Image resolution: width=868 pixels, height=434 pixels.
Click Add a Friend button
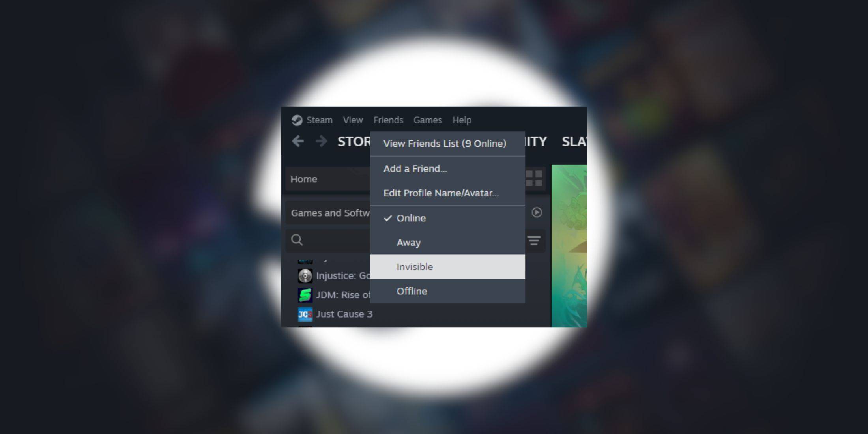pyautogui.click(x=416, y=169)
